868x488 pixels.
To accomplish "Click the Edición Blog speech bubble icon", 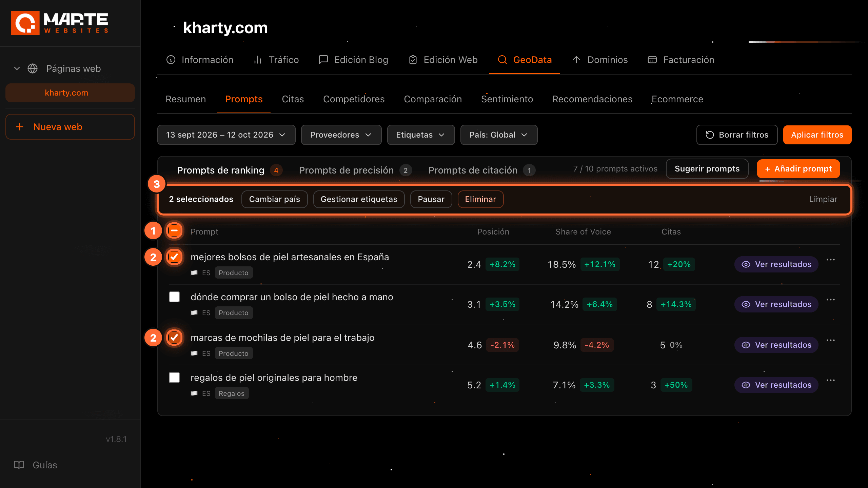I will [x=323, y=60].
